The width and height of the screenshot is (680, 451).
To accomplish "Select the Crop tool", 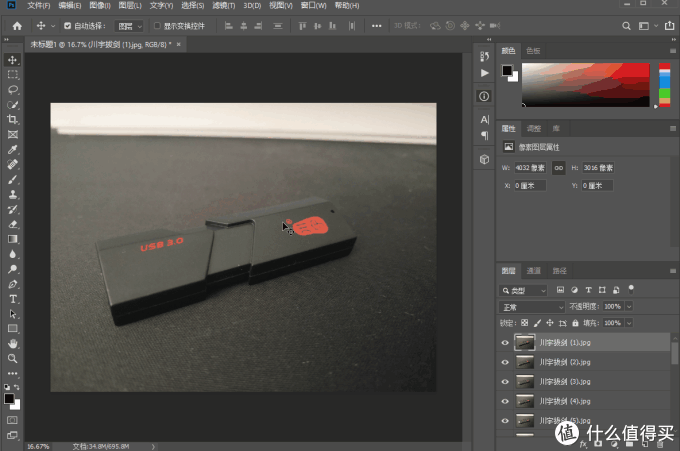I will coord(13,119).
